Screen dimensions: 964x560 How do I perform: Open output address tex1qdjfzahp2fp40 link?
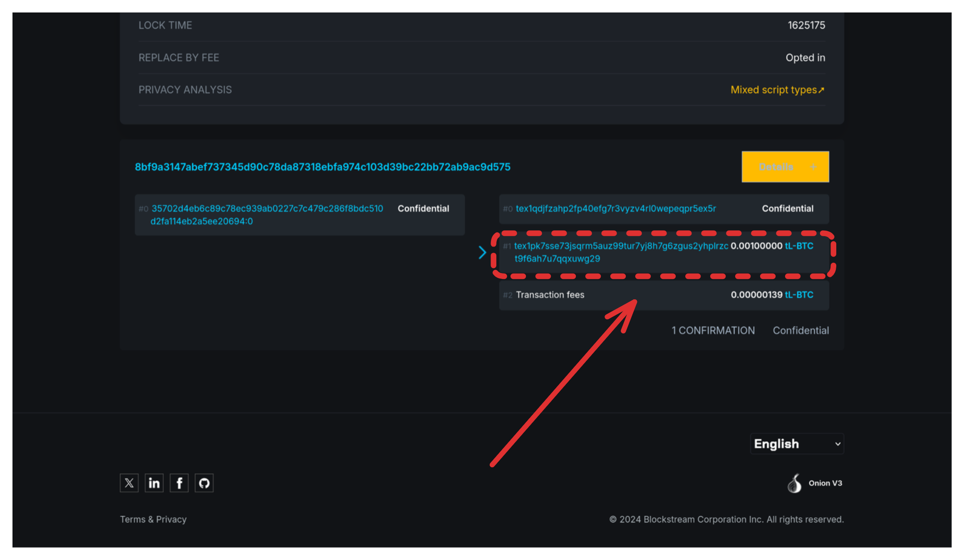point(615,209)
